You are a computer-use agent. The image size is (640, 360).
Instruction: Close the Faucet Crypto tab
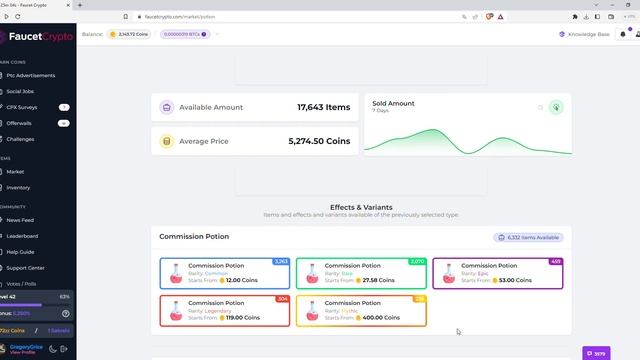point(68,5)
